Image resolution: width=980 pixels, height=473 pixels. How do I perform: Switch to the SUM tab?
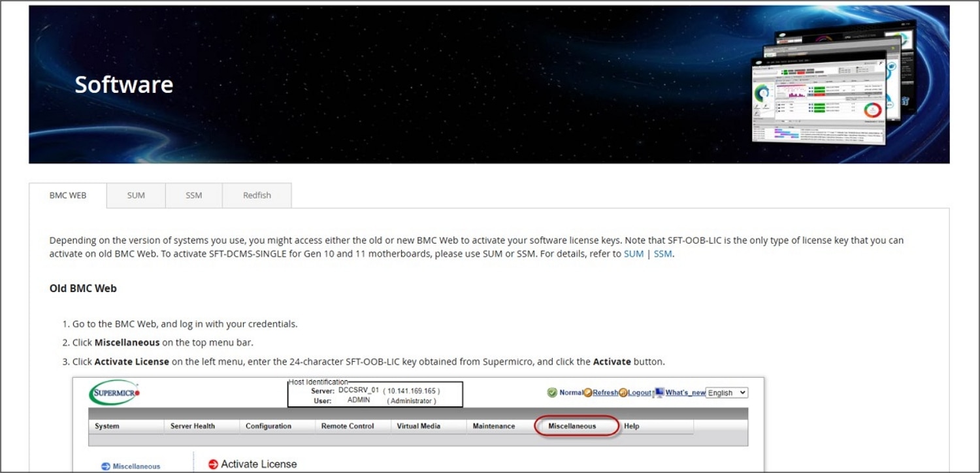tap(136, 195)
